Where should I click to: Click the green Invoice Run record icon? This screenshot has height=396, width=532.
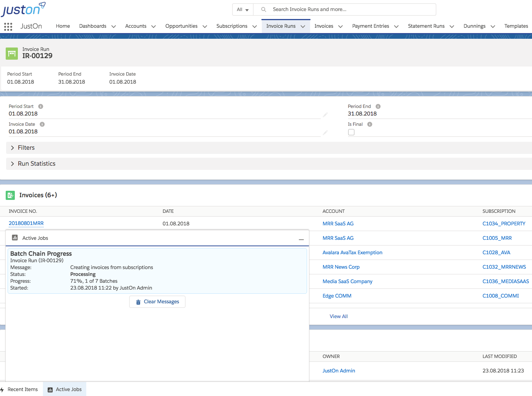click(x=12, y=54)
